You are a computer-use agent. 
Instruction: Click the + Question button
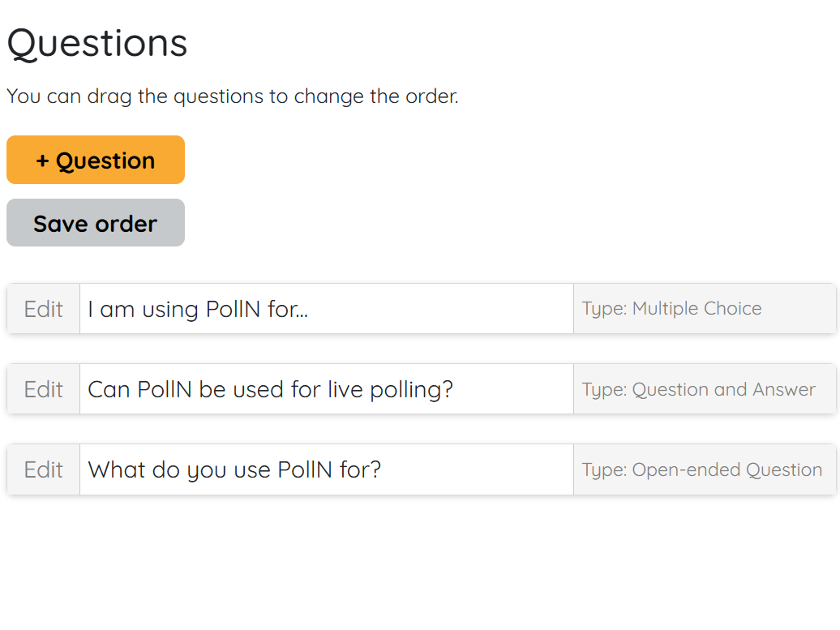[95, 160]
